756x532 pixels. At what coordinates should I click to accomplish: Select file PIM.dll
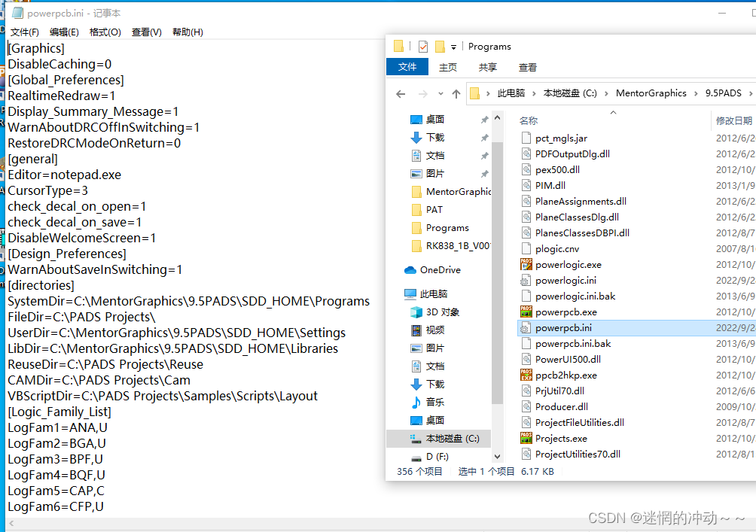pyautogui.click(x=550, y=186)
